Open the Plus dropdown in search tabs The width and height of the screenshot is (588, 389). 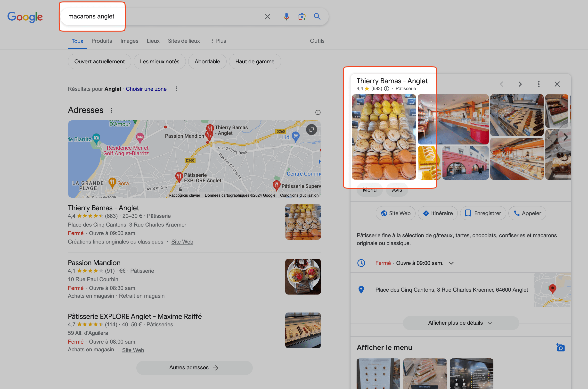click(218, 41)
